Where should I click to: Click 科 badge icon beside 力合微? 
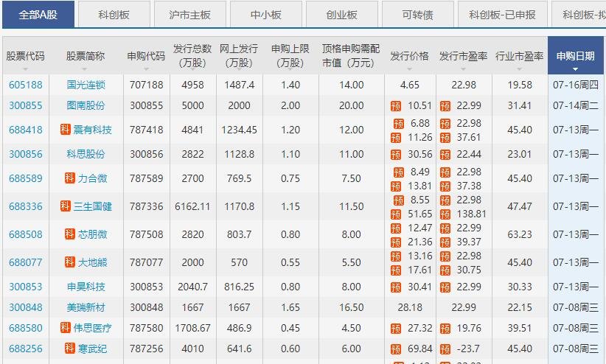(70, 178)
